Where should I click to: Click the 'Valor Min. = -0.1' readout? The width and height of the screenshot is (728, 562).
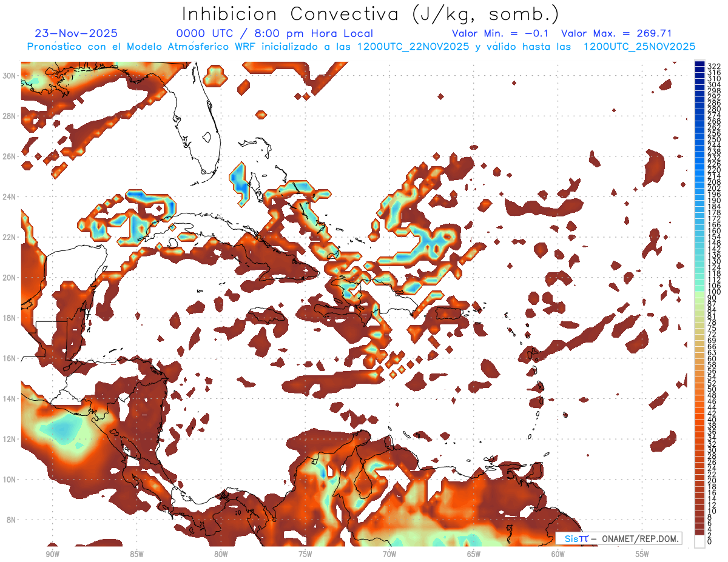tap(500, 33)
